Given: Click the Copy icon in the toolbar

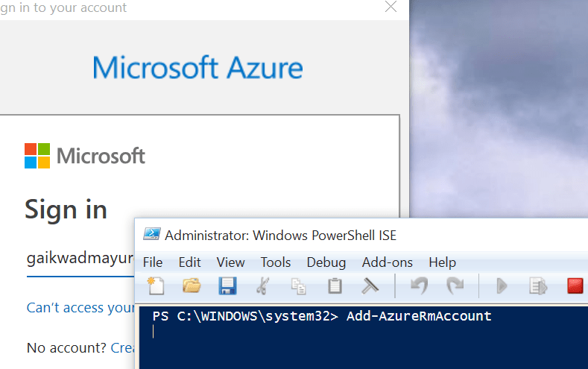Looking at the screenshot, I should pyautogui.click(x=299, y=286).
